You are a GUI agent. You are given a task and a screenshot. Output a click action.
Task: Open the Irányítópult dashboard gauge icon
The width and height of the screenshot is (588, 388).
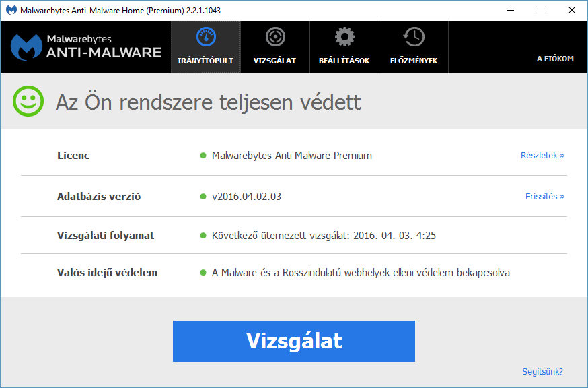click(x=206, y=37)
